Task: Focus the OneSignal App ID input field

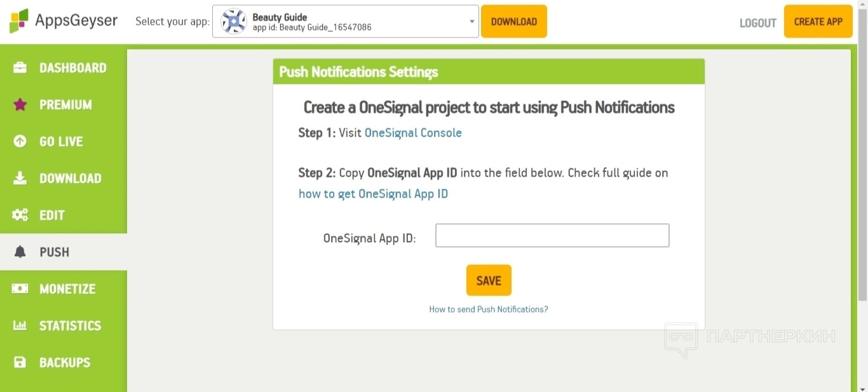Action: [552, 235]
